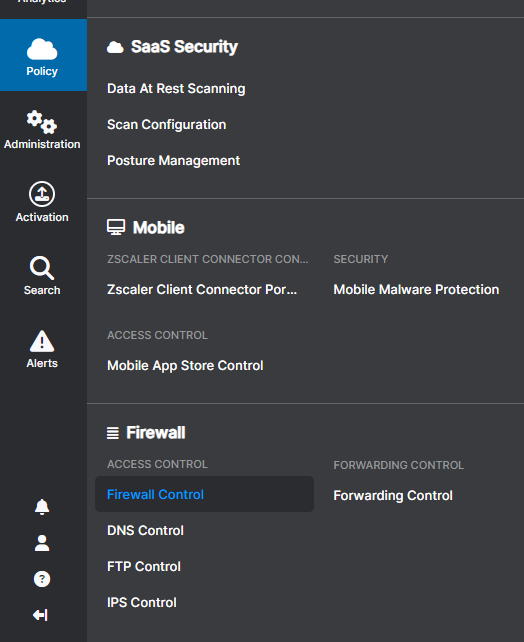Select the highlighted Firewall Control item
The width and height of the screenshot is (524, 642).
[x=204, y=494]
